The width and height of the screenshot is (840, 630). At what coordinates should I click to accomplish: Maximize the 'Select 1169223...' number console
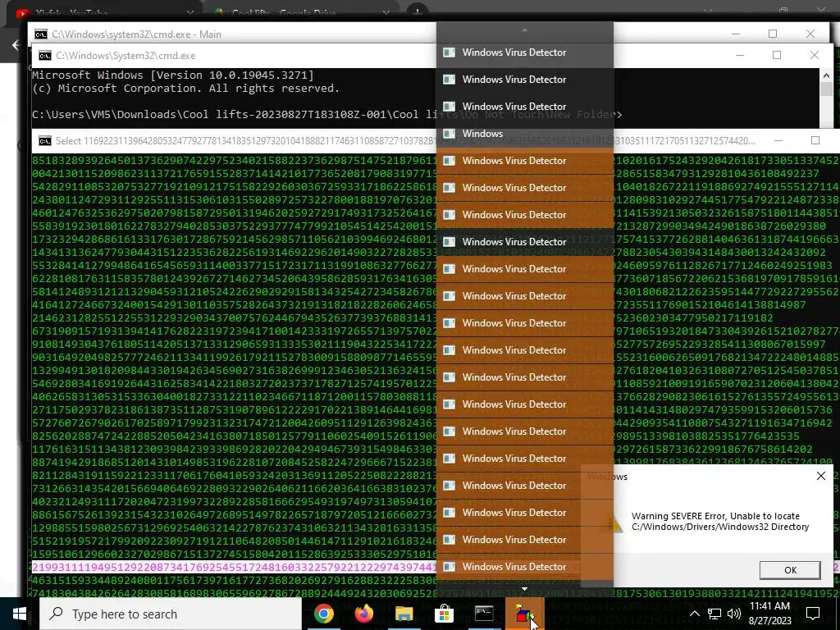point(815,140)
